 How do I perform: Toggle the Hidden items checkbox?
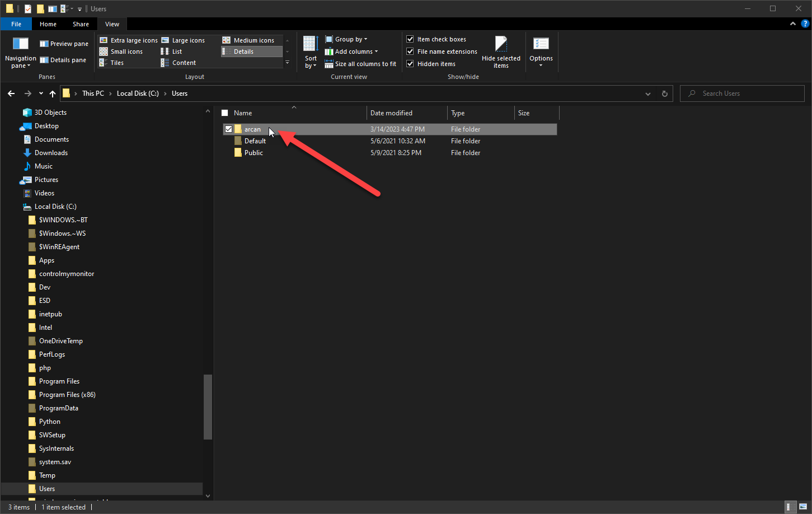410,64
